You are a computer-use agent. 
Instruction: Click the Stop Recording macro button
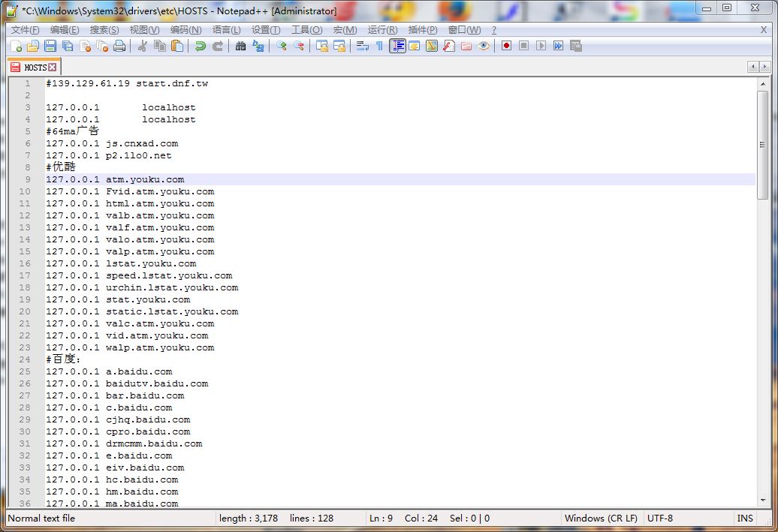(x=523, y=46)
